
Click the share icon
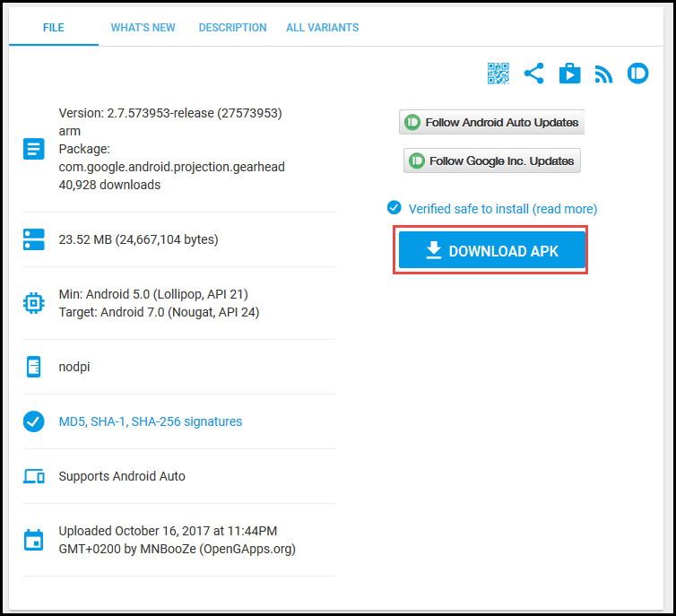[533, 74]
